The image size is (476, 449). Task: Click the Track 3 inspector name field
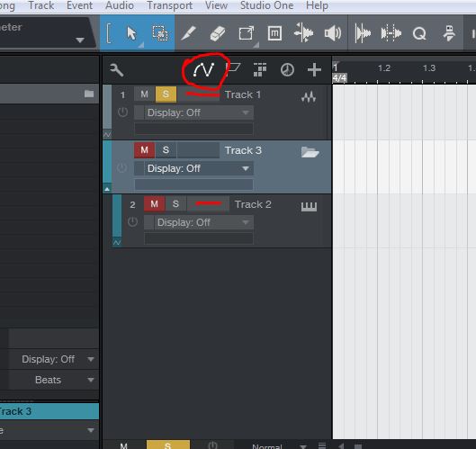49,411
